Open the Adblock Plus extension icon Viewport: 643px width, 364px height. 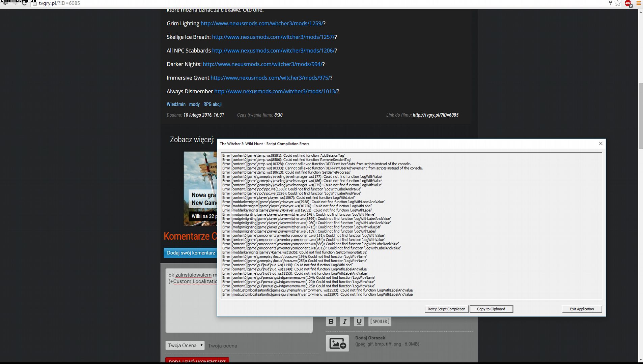[x=628, y=3]
